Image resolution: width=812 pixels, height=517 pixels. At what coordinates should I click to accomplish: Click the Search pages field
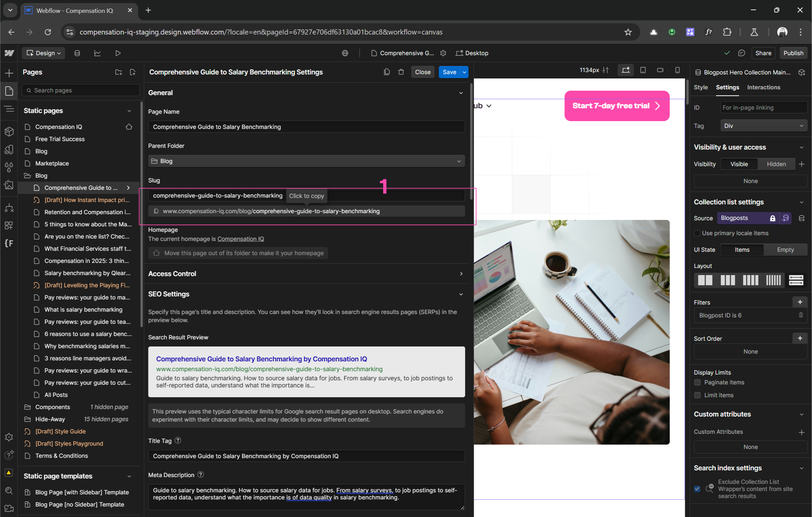point(81,90)
